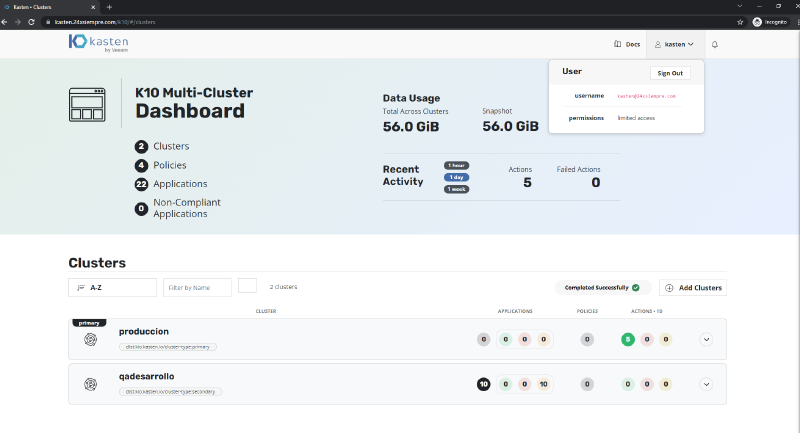Click the Non-Compliant Applications entry
Screen dimensions: 800x433
coord(178,208)
